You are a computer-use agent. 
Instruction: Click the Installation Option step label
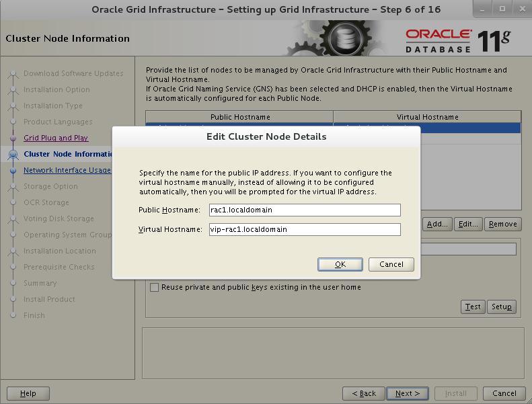[56, 89]
